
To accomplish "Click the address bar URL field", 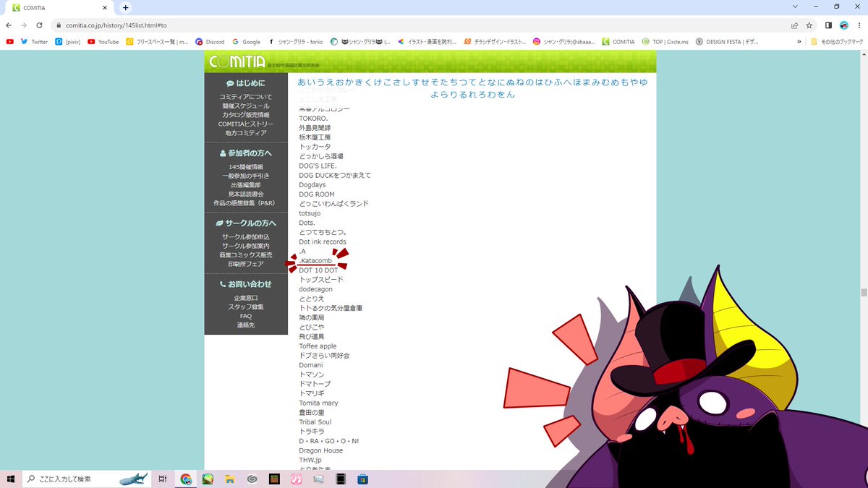I will 420,25.
